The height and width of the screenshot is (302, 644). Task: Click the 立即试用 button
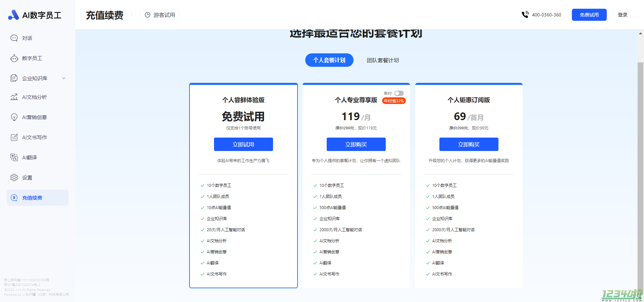244,144
